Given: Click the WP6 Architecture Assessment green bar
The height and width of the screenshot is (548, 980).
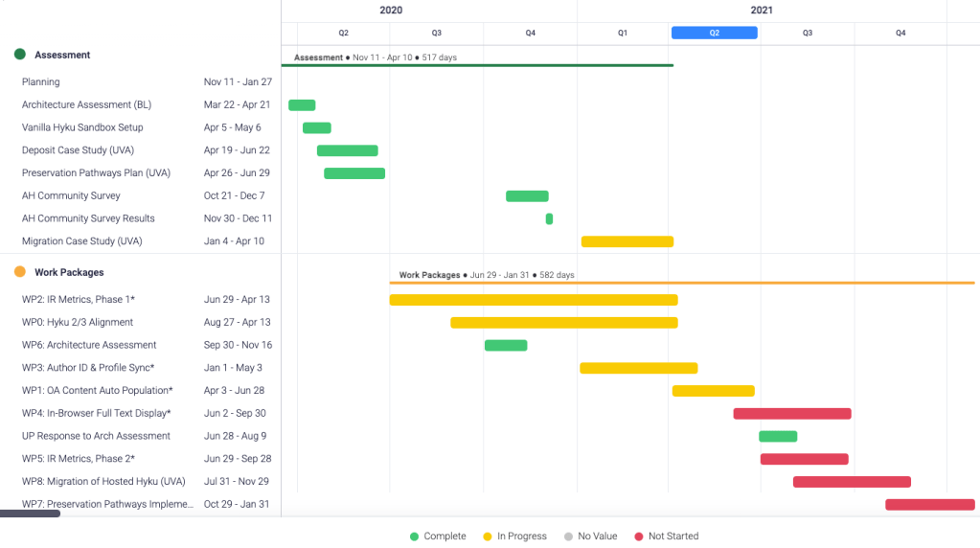Looking at the screenshot, I should (506, 345).
